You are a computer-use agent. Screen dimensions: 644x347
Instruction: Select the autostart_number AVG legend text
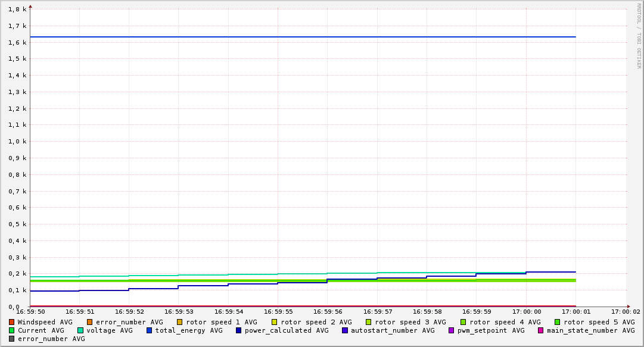(x=393, y=330)
